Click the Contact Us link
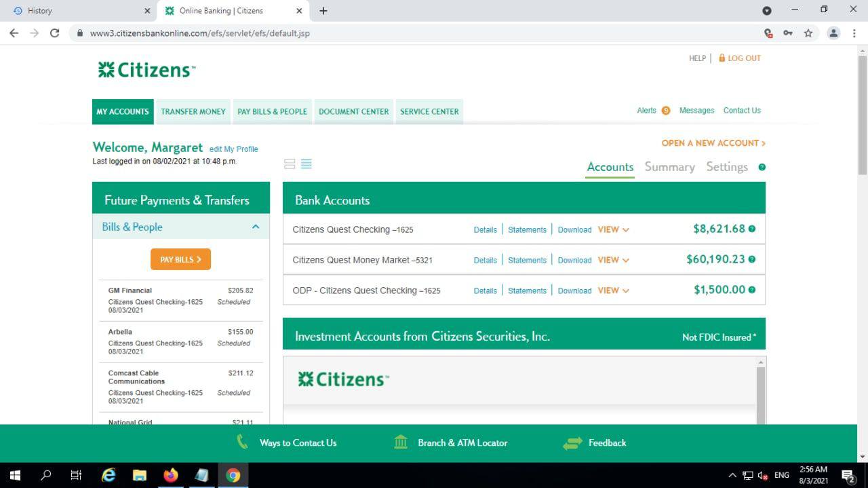 click(742, 111)
